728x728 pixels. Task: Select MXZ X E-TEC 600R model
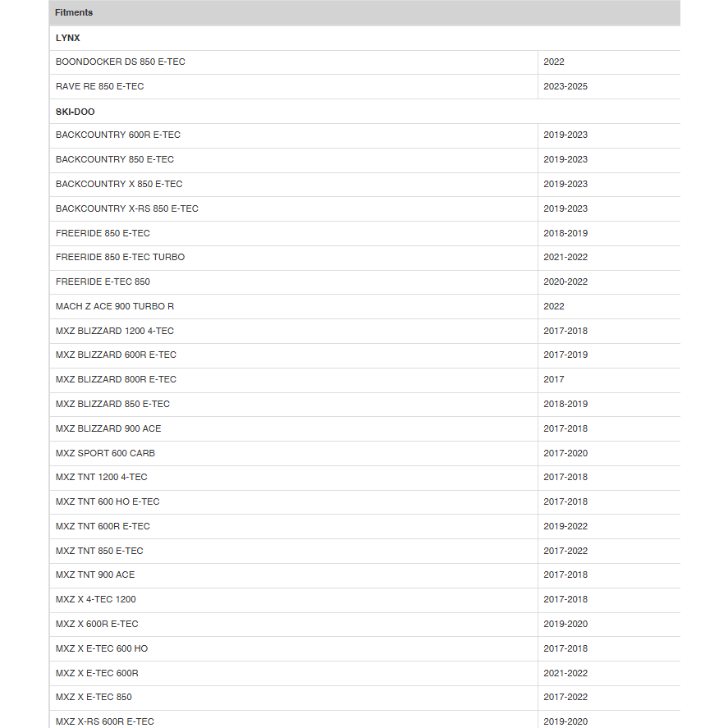click(x=97, y=673)
